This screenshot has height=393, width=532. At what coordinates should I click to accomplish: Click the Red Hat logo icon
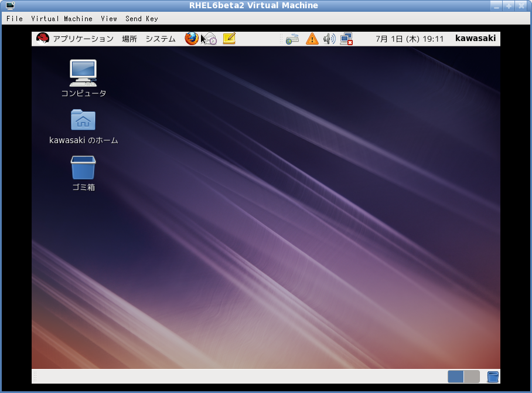(x=43, y=38)
